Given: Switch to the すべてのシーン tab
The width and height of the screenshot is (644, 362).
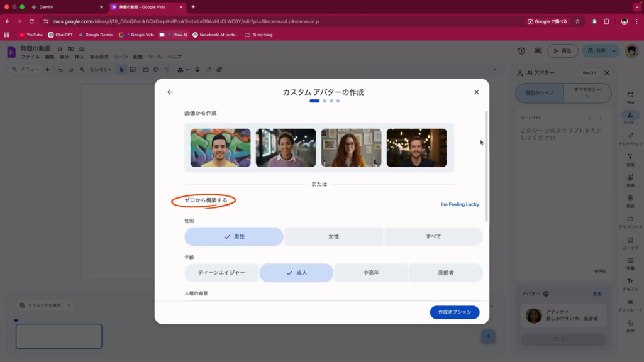Looking at the screenshot, I should 587,92.
